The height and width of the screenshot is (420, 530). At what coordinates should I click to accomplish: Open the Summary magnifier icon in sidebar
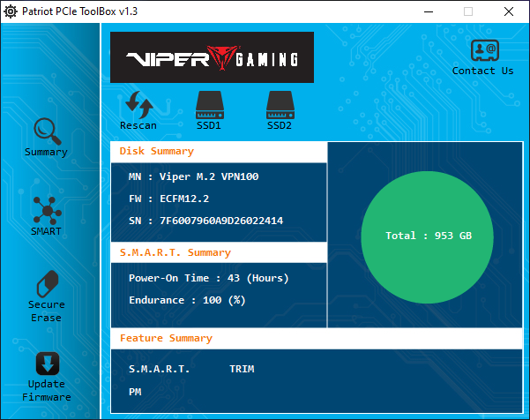coord(46,131)
